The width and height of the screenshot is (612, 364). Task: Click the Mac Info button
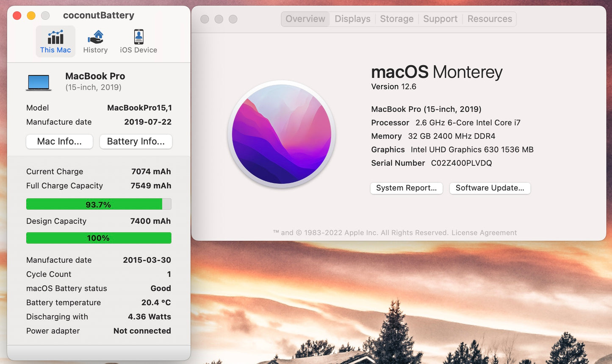59,141
